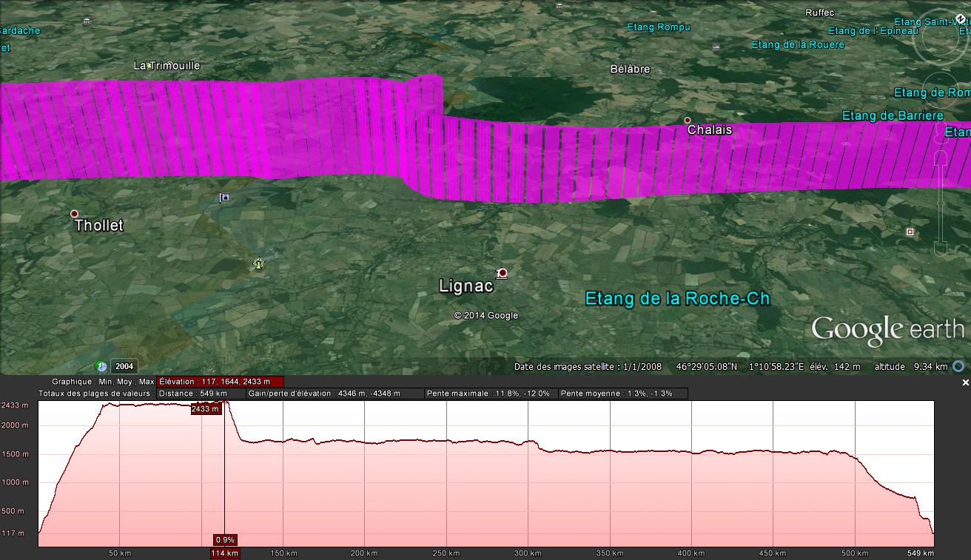971x560 pixels.
Task: Click the Élévation stats field
Action: (x=220, y=382)
